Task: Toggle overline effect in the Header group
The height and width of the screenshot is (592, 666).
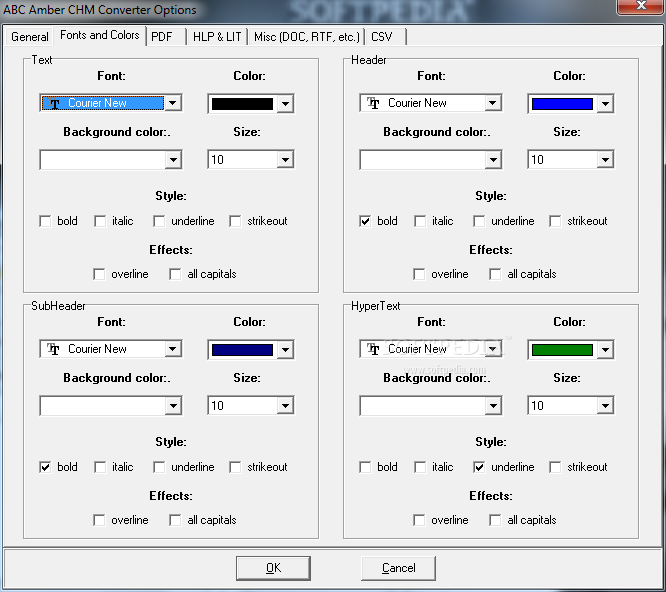Action: pyautogui.click(x=419, y=274)
